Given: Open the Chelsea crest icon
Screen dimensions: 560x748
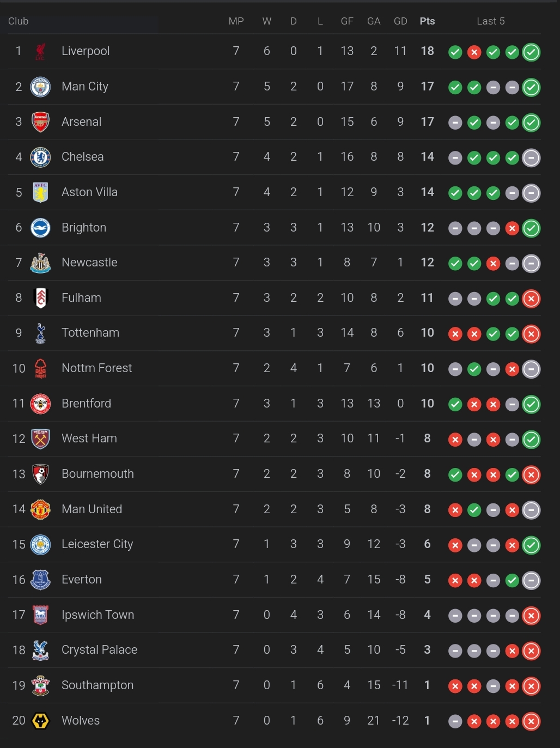Looking at the screenshot, I should pyautogui.click(x=40, y=157).
